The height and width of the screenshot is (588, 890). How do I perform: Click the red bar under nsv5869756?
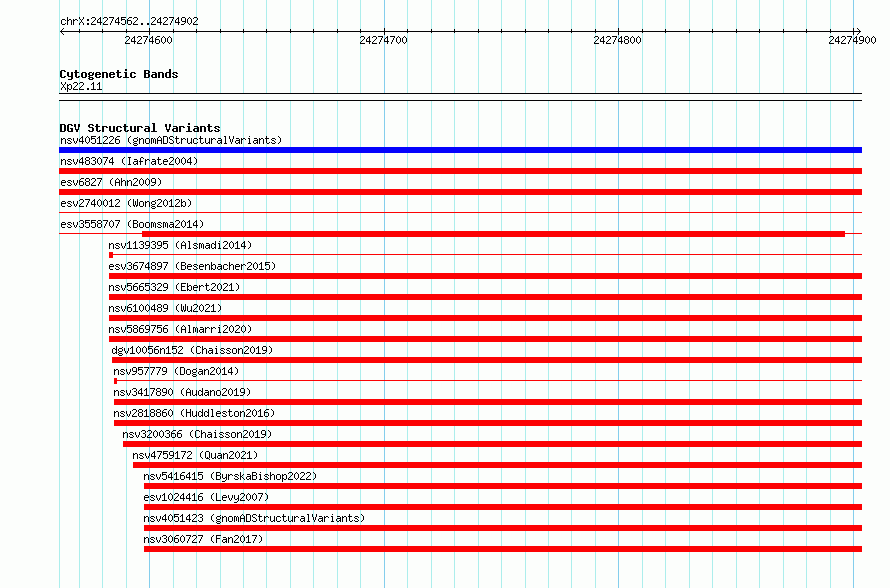(x=485, y=339)
